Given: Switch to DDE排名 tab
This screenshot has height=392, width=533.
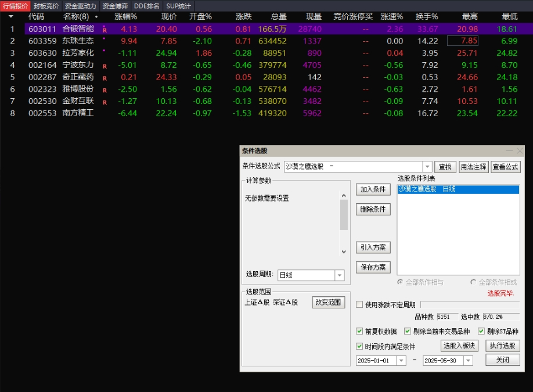Looking at the screenshot, I should (x=146, y=6).
